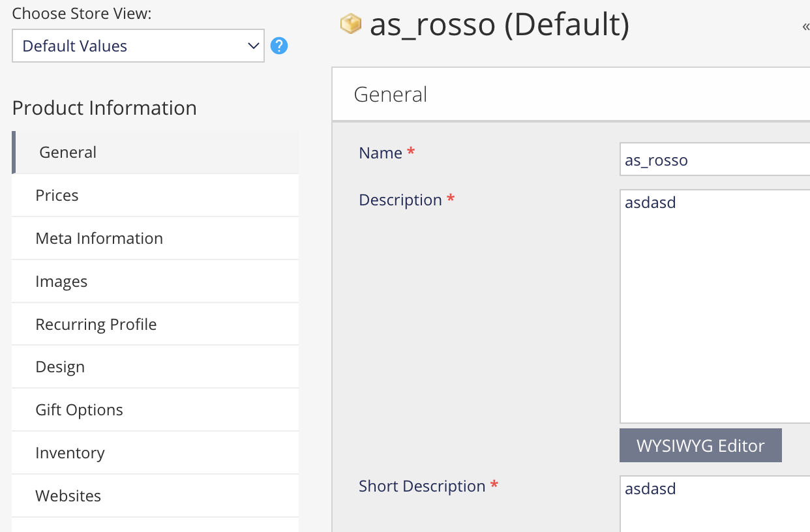The image size is (810, 532).
Task: Open the Websites tab
Action: coord(68,496)
